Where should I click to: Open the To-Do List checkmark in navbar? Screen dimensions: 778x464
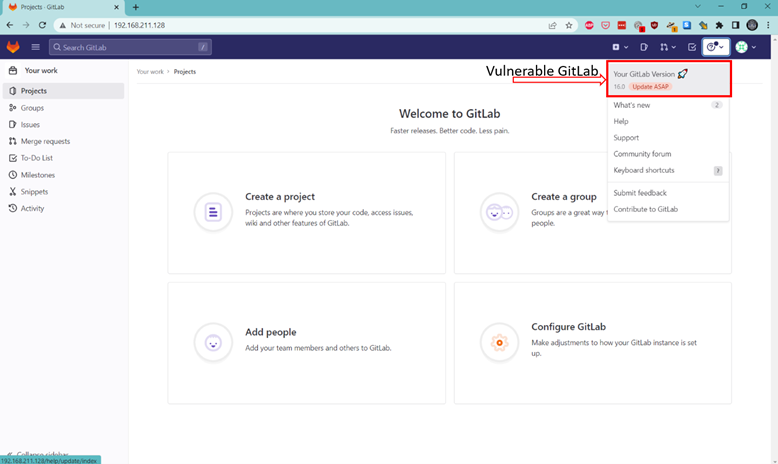(x=692, y=47)
